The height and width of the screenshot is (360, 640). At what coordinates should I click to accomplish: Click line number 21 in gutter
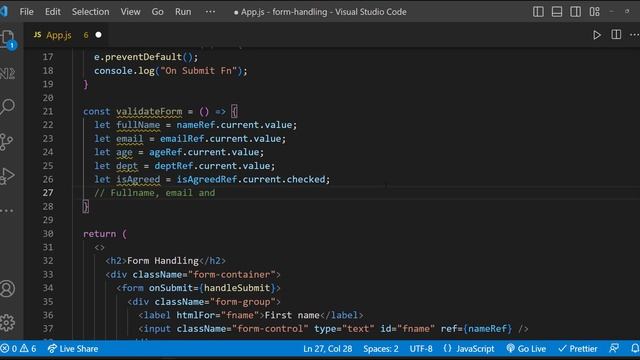pyautogui.click(x=48, y=111)
